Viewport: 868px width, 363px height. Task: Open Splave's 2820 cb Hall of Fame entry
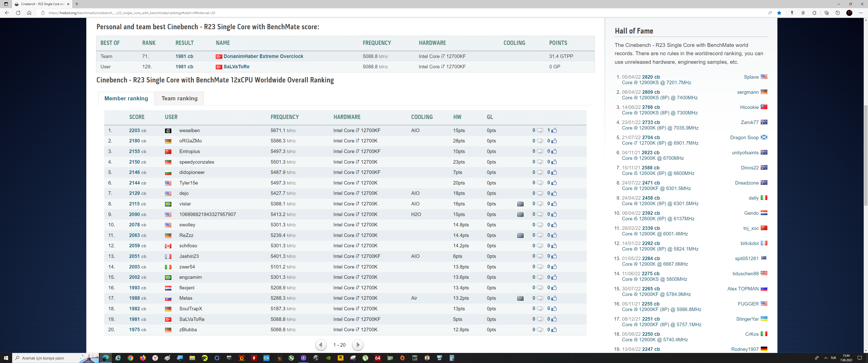651,77
